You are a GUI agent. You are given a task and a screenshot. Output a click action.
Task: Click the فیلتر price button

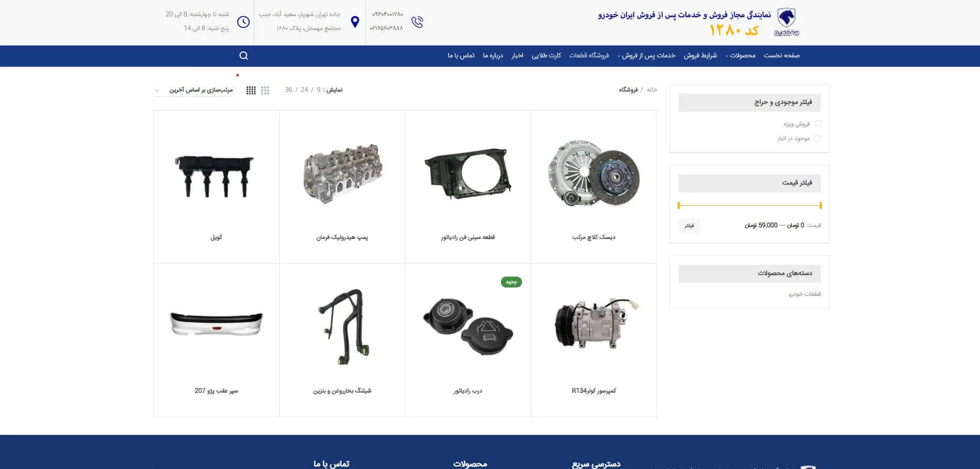point(689,225)
